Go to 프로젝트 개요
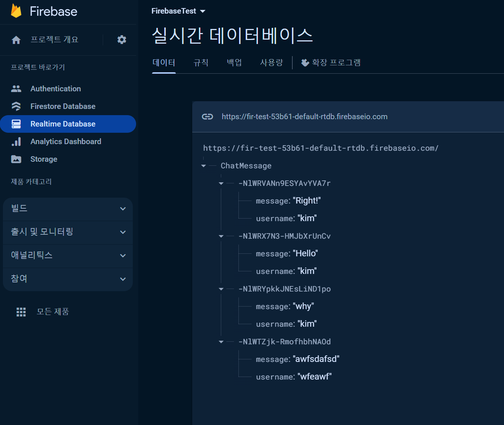This screenshot has width=504, height=425. coord(54,40)
